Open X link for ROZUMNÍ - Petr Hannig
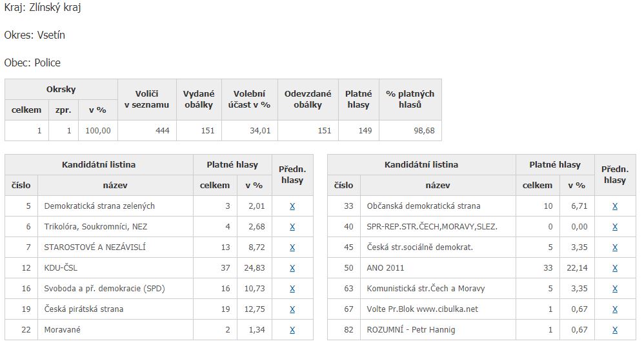This screenshot has height=348, width=644. [x=615, y=330]
